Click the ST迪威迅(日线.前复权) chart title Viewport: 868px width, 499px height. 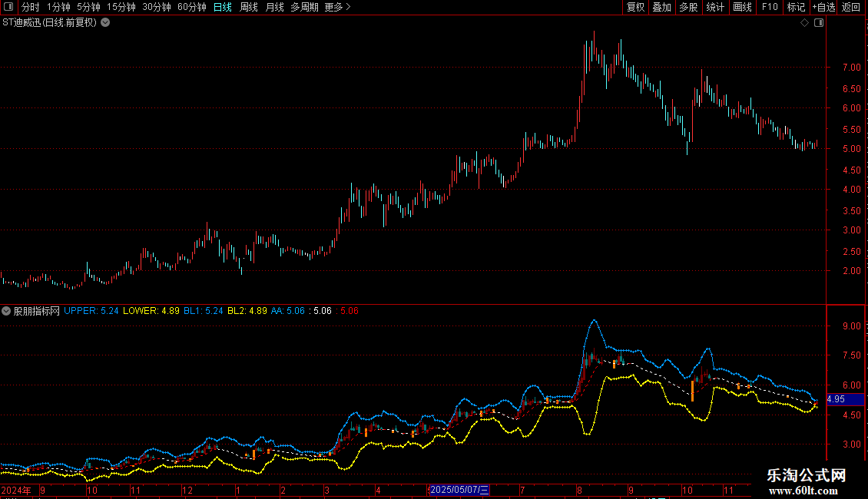click(x=49, y=23)
